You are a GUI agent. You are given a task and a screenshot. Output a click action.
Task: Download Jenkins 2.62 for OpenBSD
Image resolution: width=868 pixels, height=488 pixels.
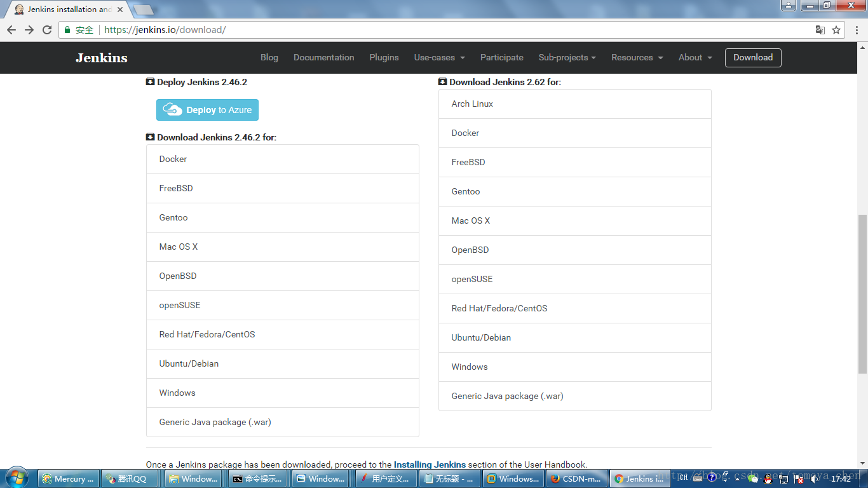(575, 250)
